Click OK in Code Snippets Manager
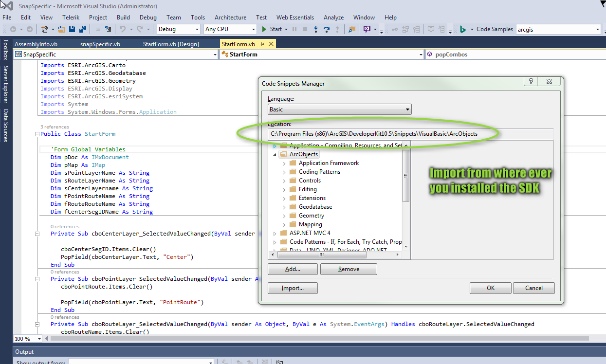 (x=491, y=288)
